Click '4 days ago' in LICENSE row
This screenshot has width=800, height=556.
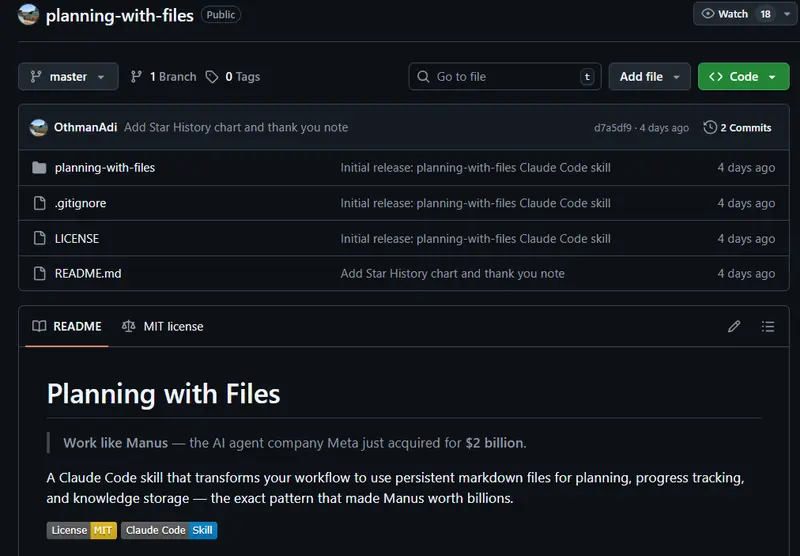[x=746, y=239]
